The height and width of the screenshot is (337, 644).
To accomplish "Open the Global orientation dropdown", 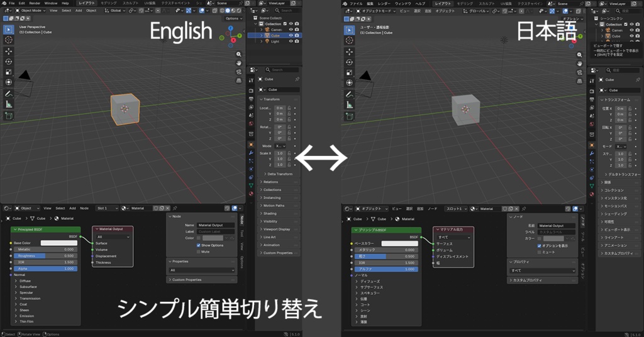I will (x=114, y=11).
